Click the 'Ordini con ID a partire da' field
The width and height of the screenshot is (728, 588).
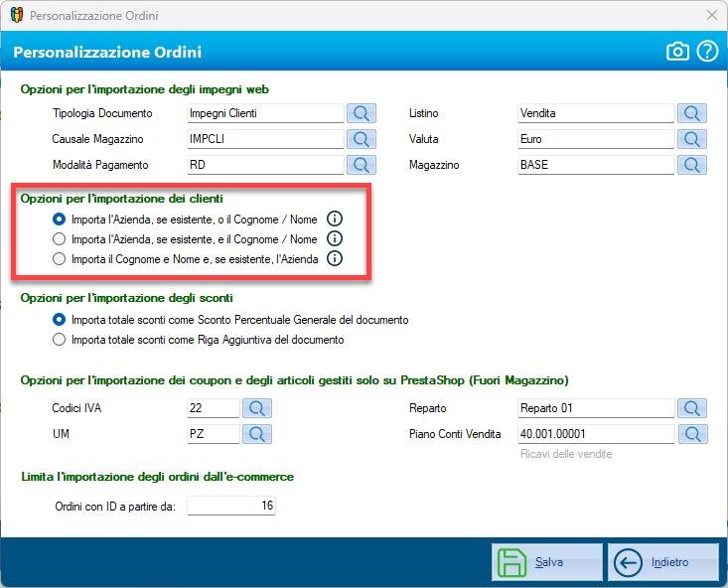(231, 506)
